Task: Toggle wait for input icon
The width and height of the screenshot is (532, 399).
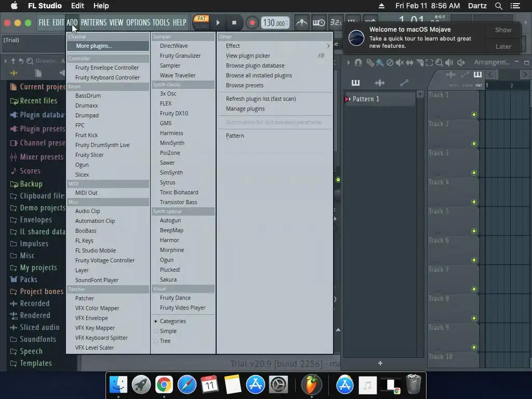Action: (318, 23)
